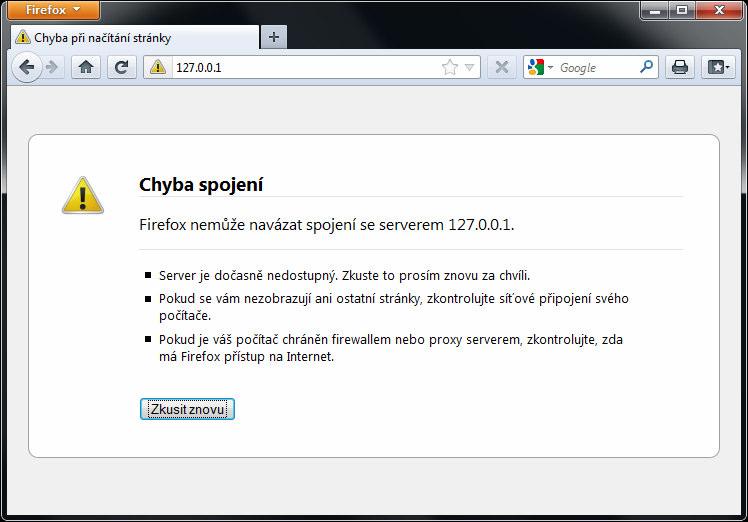Bookmark this page with the star icon
The image size is (748, 522).
click(x=449, y=67)
